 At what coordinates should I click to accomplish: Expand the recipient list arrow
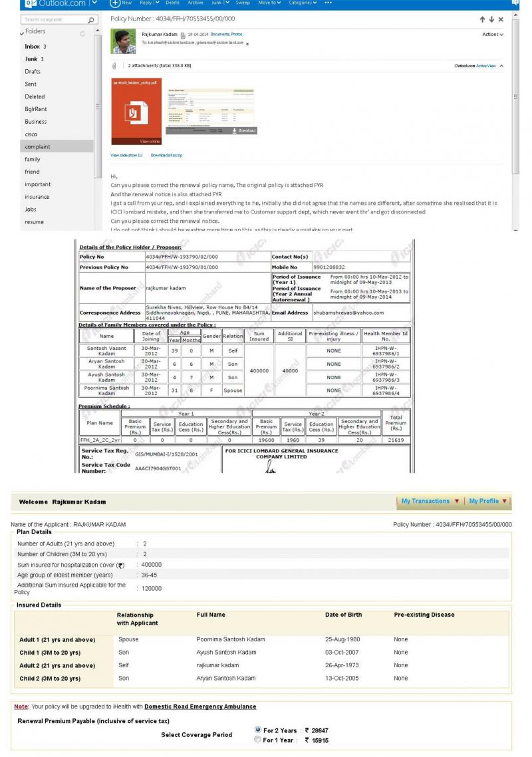(x=247, y=43)
